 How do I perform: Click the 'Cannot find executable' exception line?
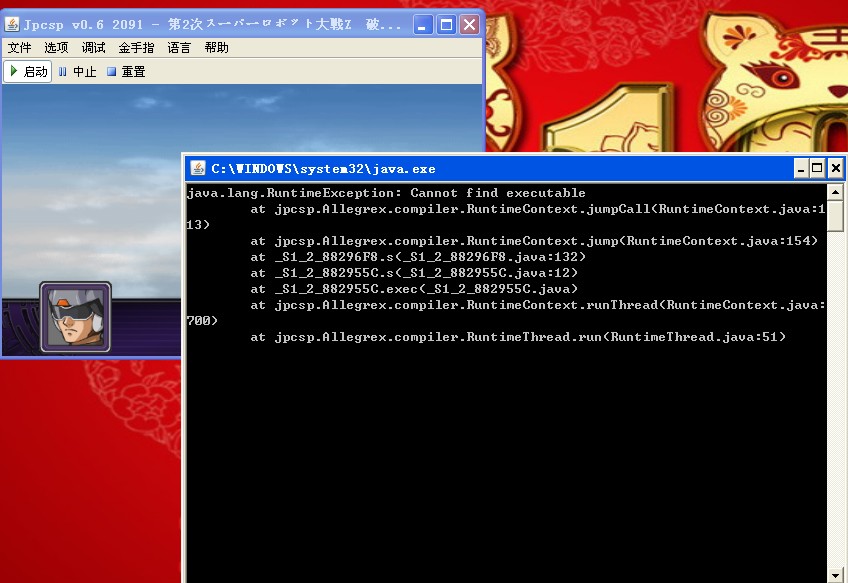pyautogui.click(x=386, y=193)
